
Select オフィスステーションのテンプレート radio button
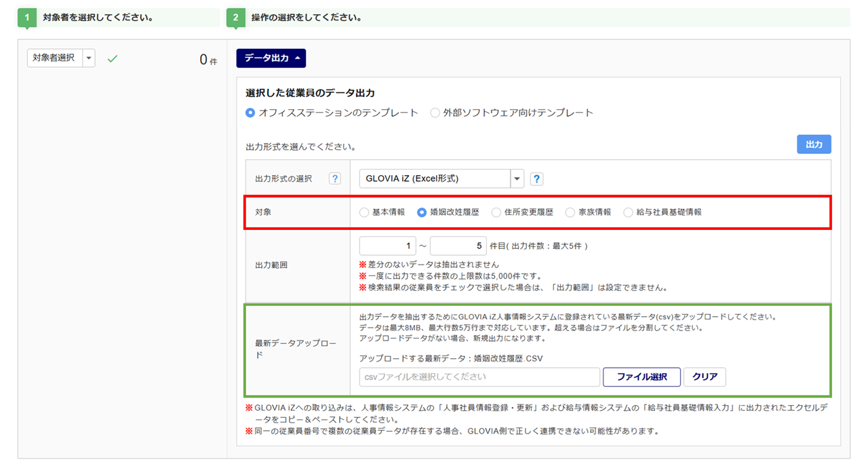(251, 113)
